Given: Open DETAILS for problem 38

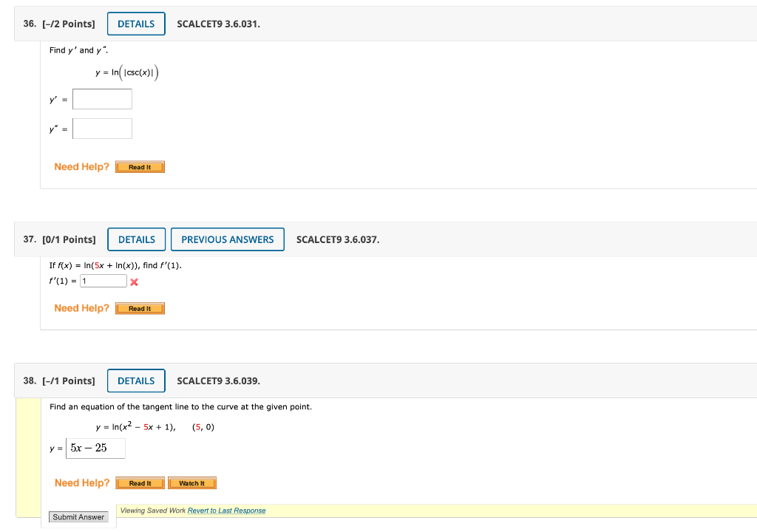Looking at the screenshot, I should click(x=136, y=381).
